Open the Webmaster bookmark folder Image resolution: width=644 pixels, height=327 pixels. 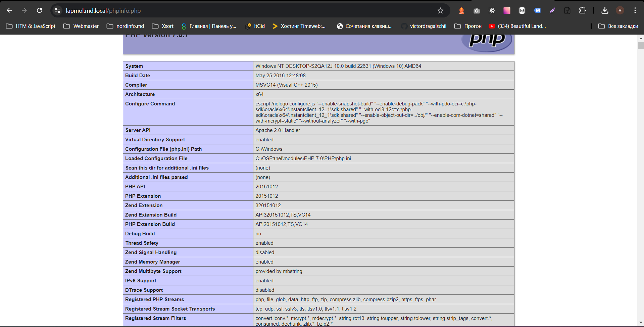click(x=81, y=26)
